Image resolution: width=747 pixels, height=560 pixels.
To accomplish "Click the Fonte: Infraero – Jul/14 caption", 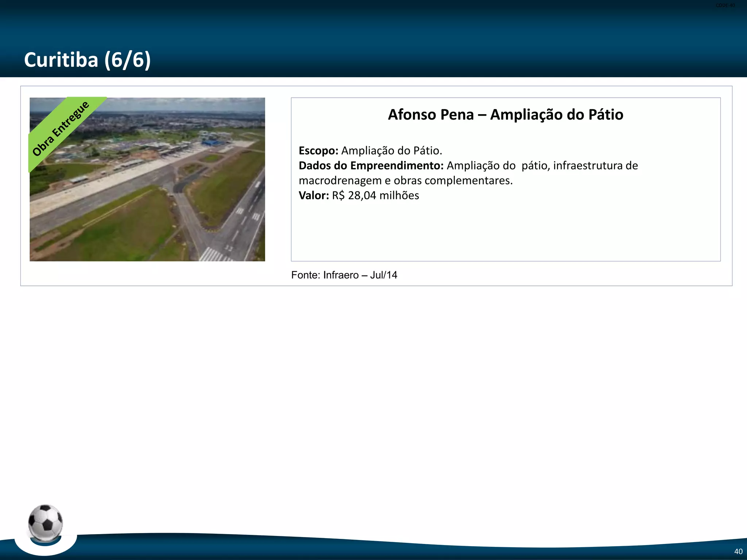I will pyautogui.click(x=344, y=275).
